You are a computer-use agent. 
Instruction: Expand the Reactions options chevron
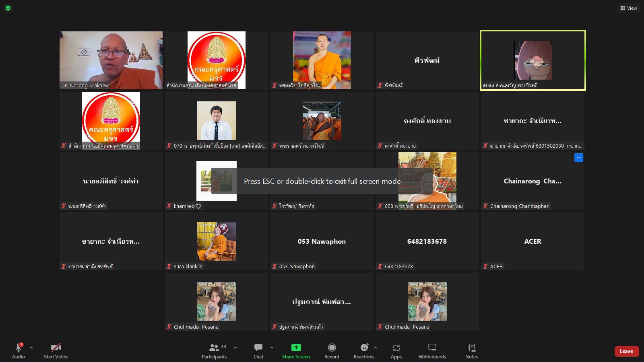click(376, 348)
